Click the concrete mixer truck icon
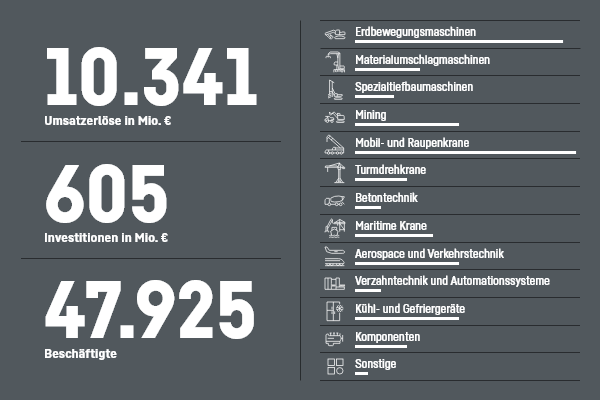This screenshot has width=600, height=400. click(334, 201)
